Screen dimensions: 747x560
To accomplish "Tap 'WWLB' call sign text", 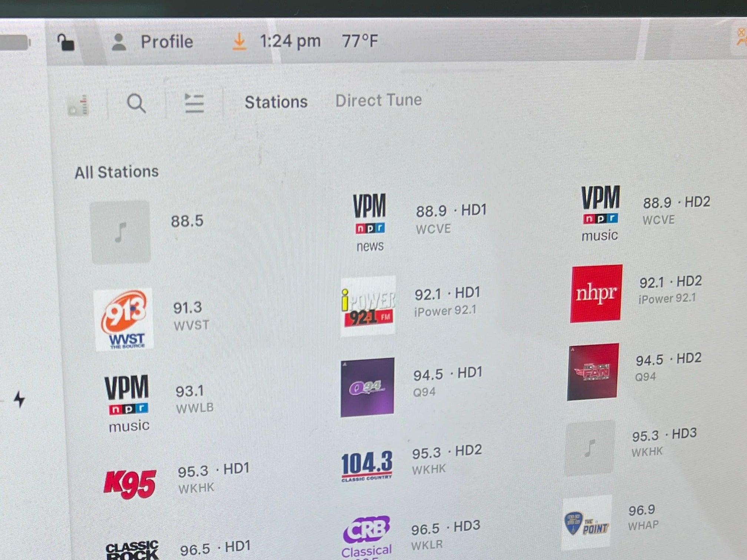I will pos(195,408).
